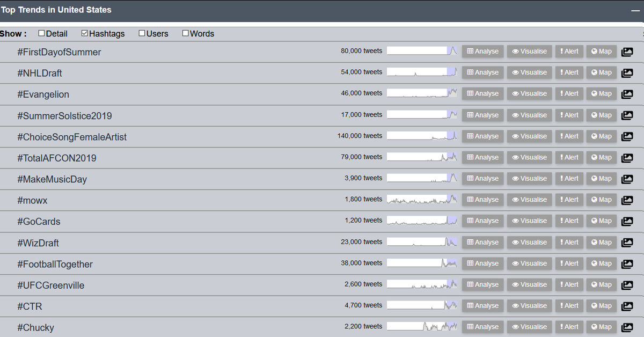The height and width of the screenshot is (337, 644).
Task: Set an Alert for #FootballTogether
Action: 569,263
